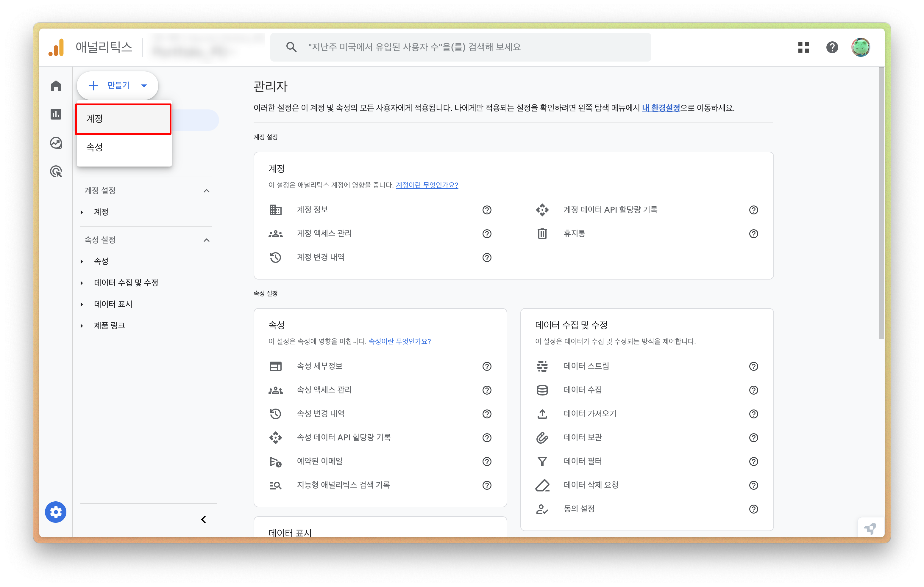This screenshot has height=587, width=924.
Task: Open the Home icon in sidebar
Action: (56, 86)
